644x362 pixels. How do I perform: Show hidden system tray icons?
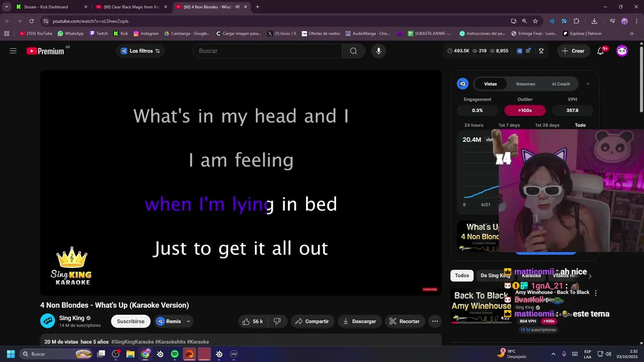click(x=553, y=354)
